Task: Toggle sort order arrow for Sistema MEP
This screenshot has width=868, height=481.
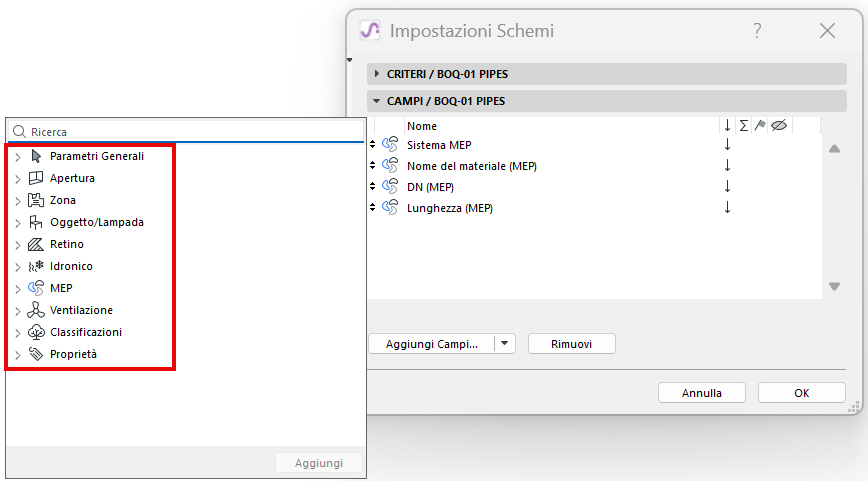Action: click(x=727, y=145)
